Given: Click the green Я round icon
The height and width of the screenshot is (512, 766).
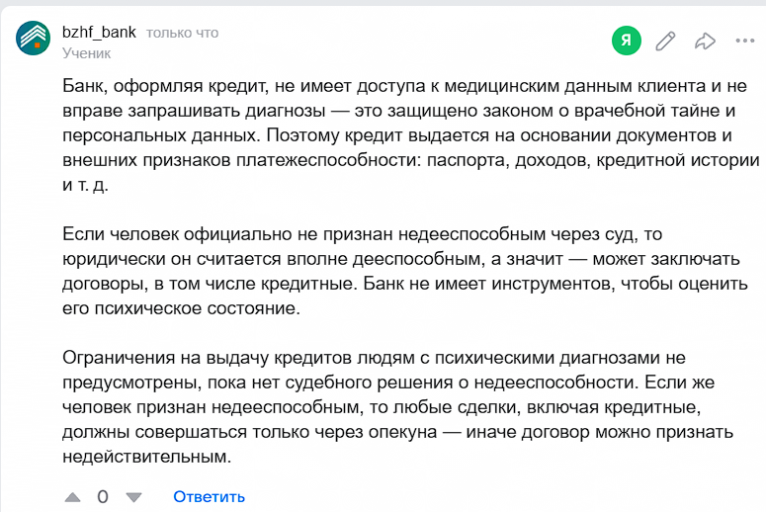Looking at the screenshot, I should [626, 41].
